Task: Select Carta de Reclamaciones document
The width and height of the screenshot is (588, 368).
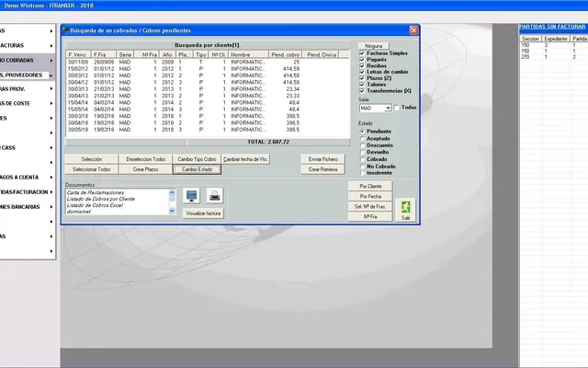Action: 96,192
